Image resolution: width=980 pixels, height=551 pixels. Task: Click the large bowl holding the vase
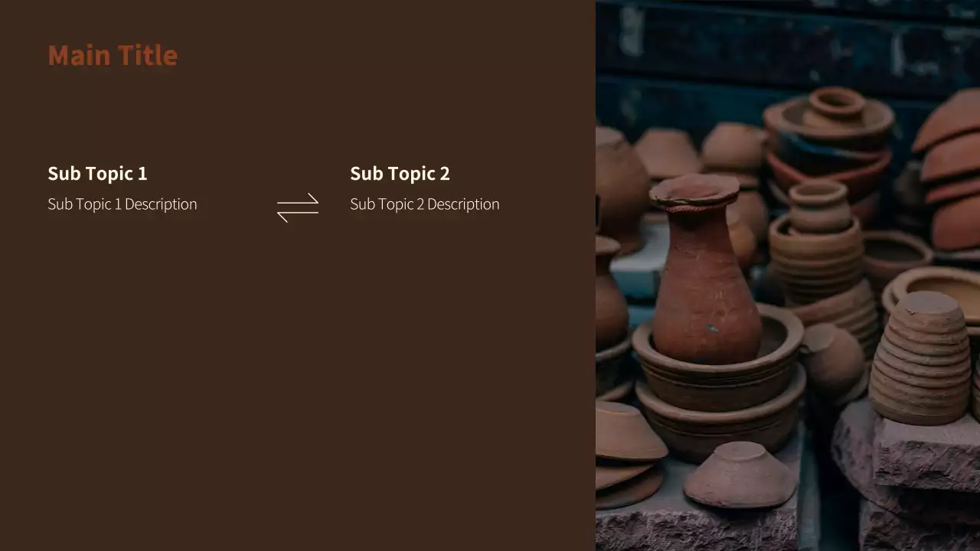[718, 360]
